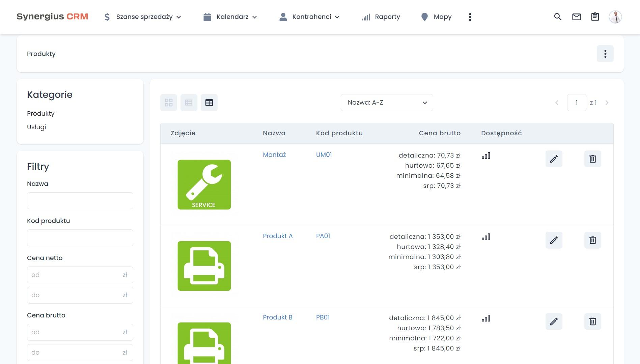Image resolution: width=640 pixels, height=364 pixels.
Task: Check availability chart icon for Produkt B
Action: tap(486, 318)
